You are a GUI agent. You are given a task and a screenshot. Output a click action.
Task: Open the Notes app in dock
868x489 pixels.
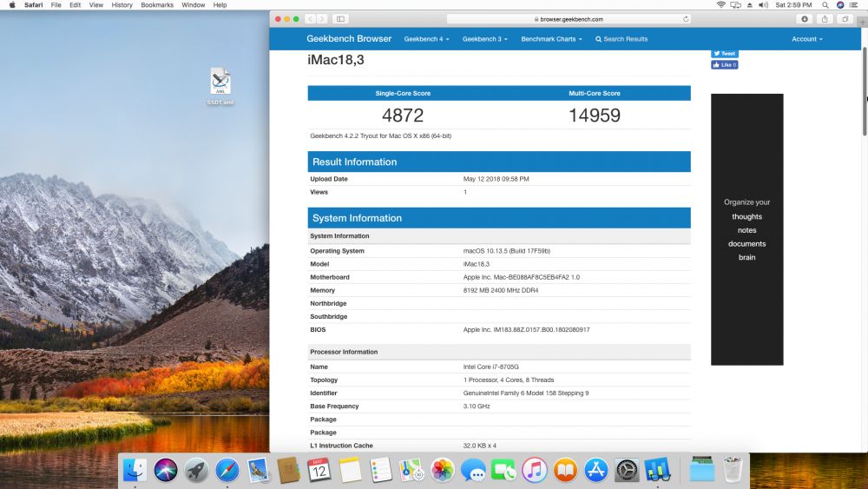point(350,470)
